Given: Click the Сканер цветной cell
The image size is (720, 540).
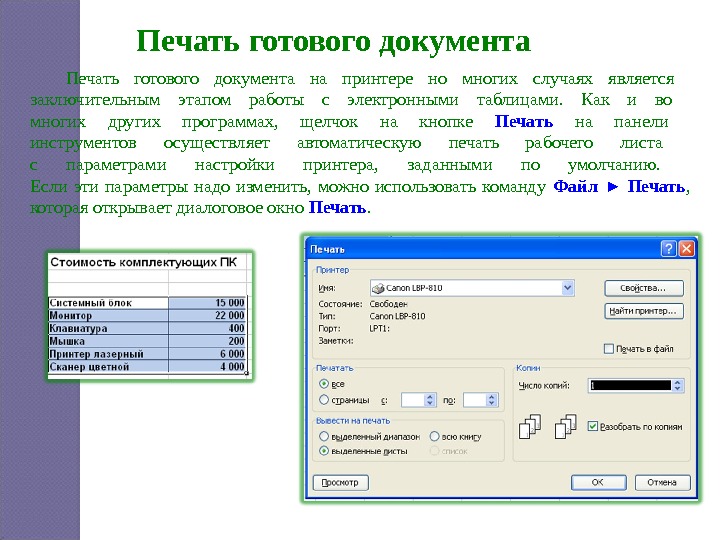Looking at the screenshot, I should pyautogui.click(x=108, y=366).
